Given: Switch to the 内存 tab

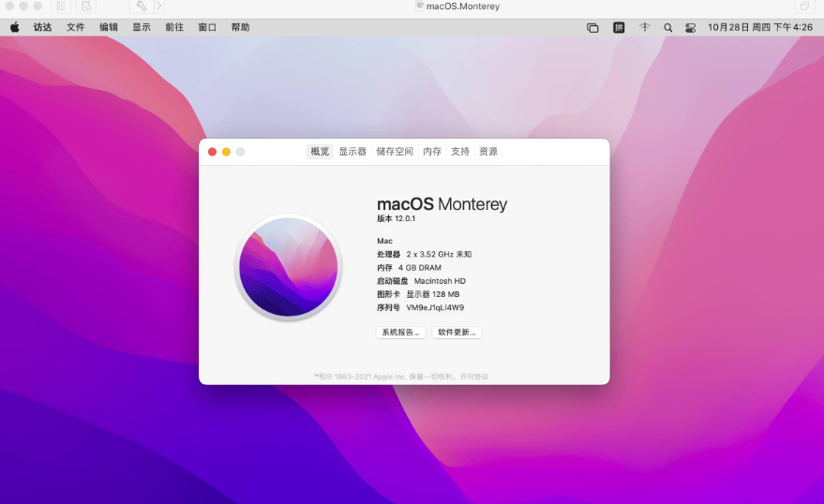Looking at the screenshot, I should pos(432,152).
